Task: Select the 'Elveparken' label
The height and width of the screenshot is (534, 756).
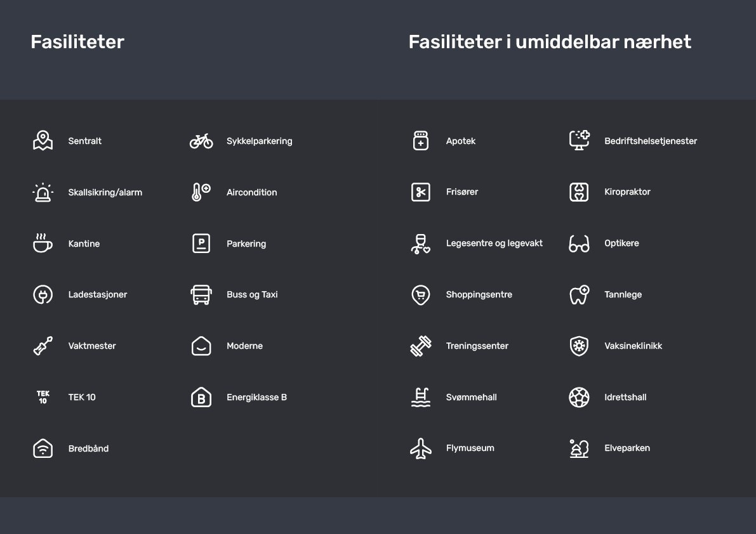Action: click(x=627, y=448)
